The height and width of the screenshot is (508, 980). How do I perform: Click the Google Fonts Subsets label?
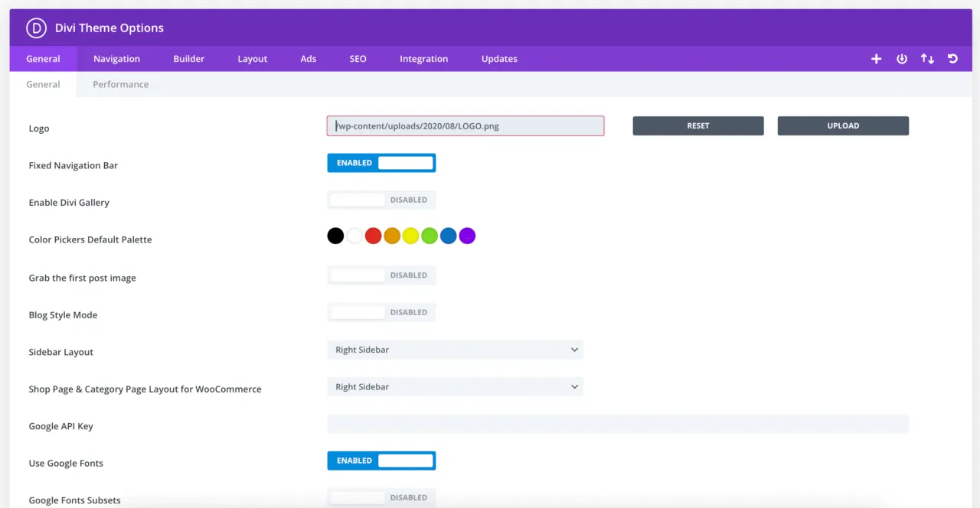coord(74,500)
